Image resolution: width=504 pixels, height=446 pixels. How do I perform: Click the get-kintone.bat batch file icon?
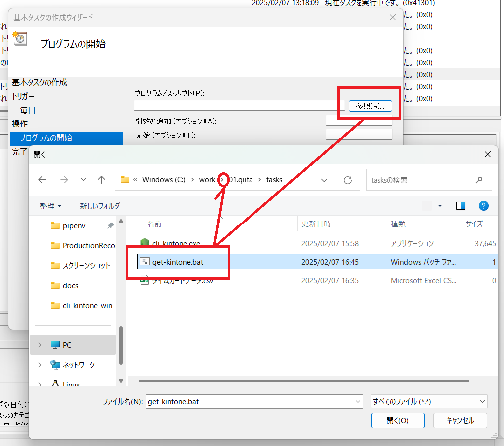tap(144, 262)
